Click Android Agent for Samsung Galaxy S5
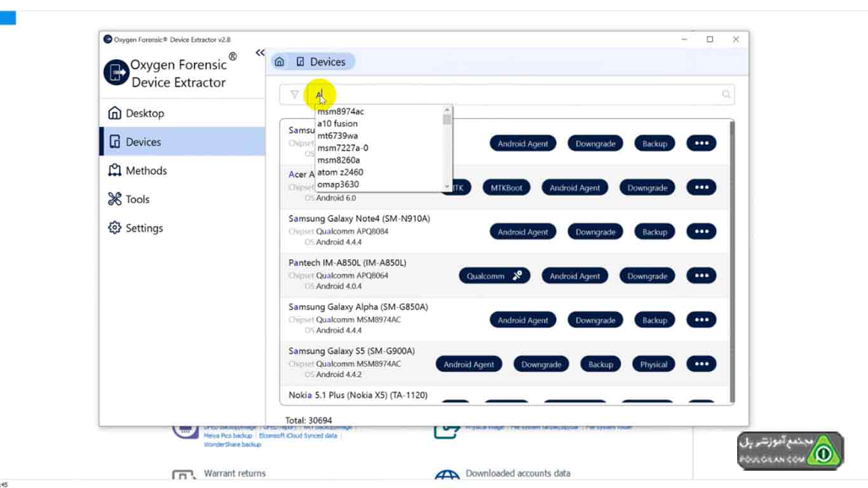 (x=469, y=364)
